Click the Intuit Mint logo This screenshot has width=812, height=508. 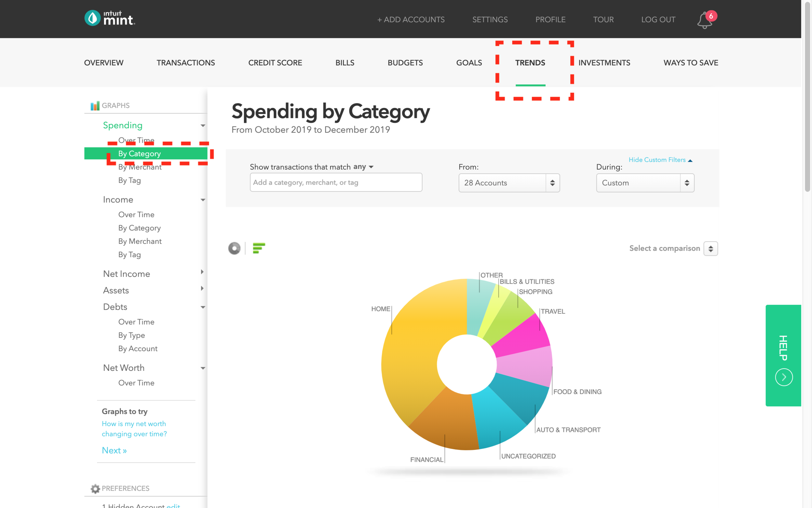coord(110,19)
